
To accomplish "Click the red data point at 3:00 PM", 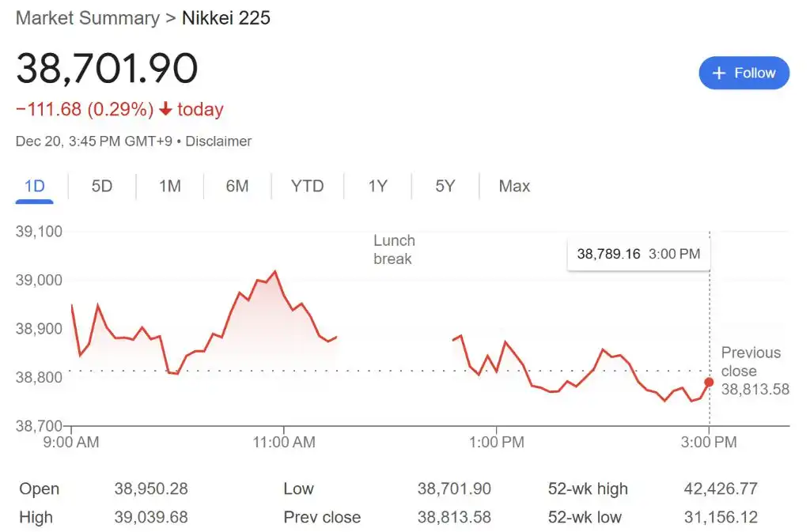I will click(x=709, y=383).
